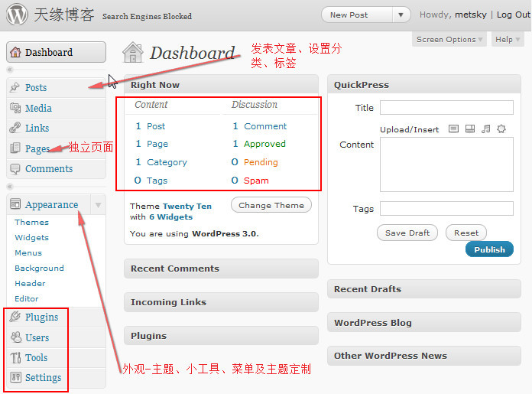
Task: Click lower sidebar separator arrow above Appearance
Action: pyautogui.click(x=10, y=187)
